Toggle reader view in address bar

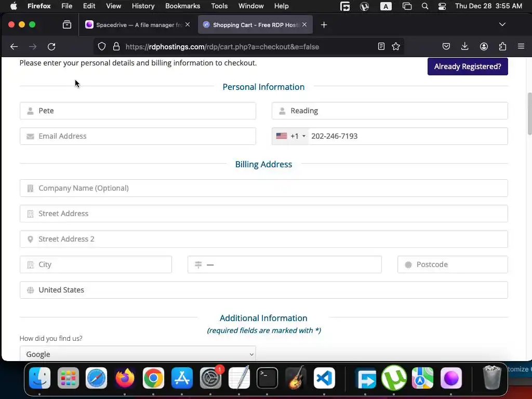click(x=381, y=46)
